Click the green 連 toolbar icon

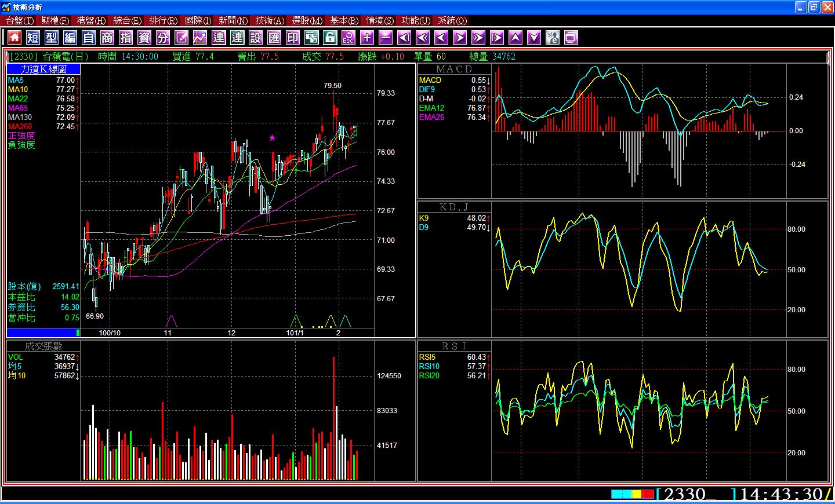(237, 38)
